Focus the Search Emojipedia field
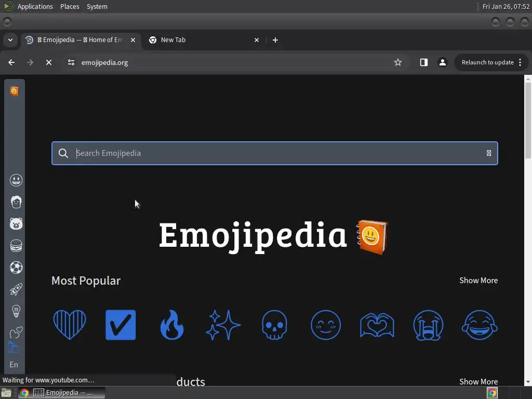532x399 pixels. (x=275, y=153)
